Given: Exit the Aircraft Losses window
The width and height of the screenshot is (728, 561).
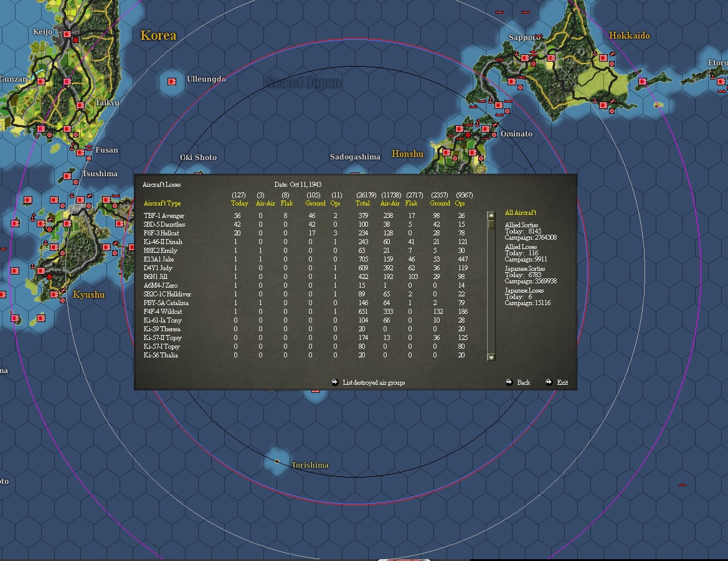Looking at the screenshot, I should pyautogui.click(x=562, y=382).
